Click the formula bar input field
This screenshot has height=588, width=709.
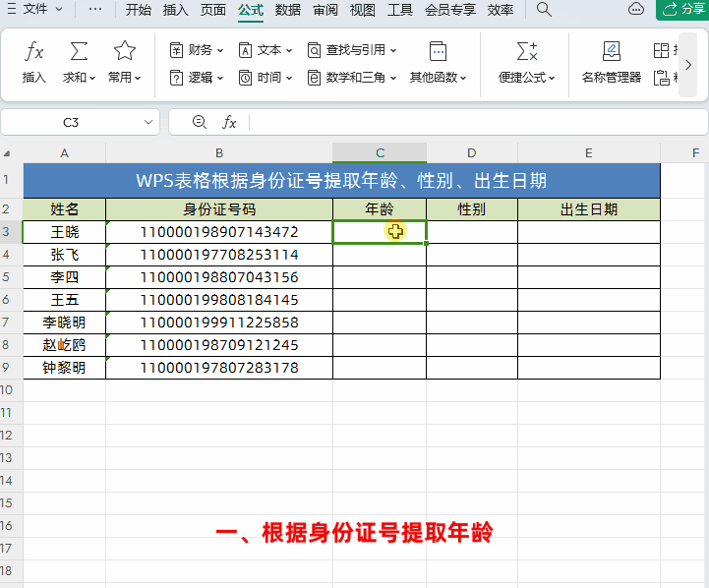(x=477, y=122)
